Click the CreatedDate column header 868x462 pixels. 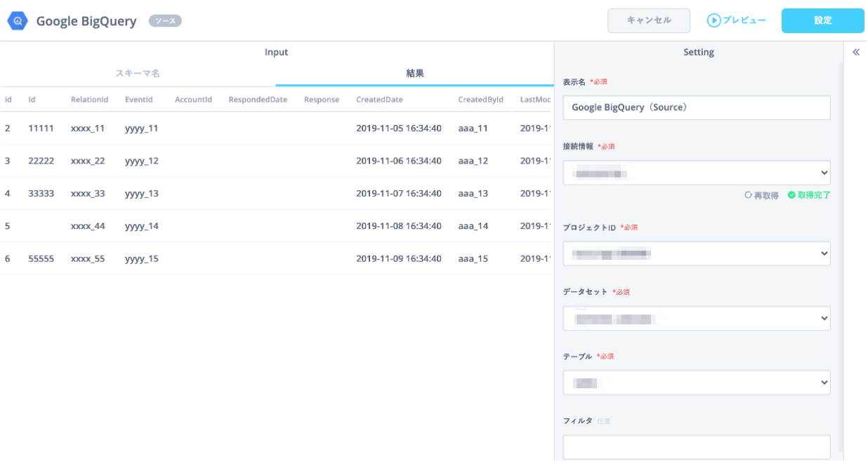[379, 100]
